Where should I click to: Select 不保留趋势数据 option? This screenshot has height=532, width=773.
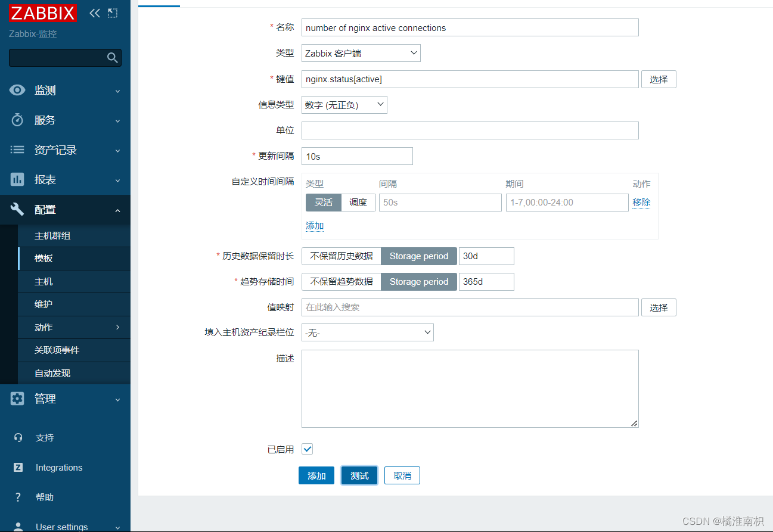click(342, 282)
